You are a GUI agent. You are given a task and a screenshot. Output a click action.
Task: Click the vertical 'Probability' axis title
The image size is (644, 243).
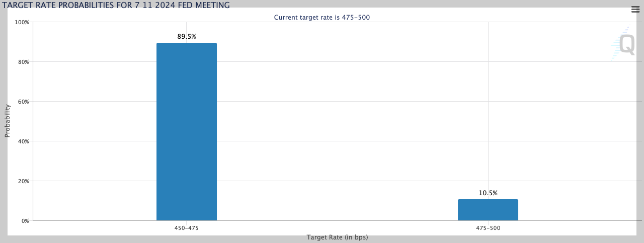(x=8, y=121)
